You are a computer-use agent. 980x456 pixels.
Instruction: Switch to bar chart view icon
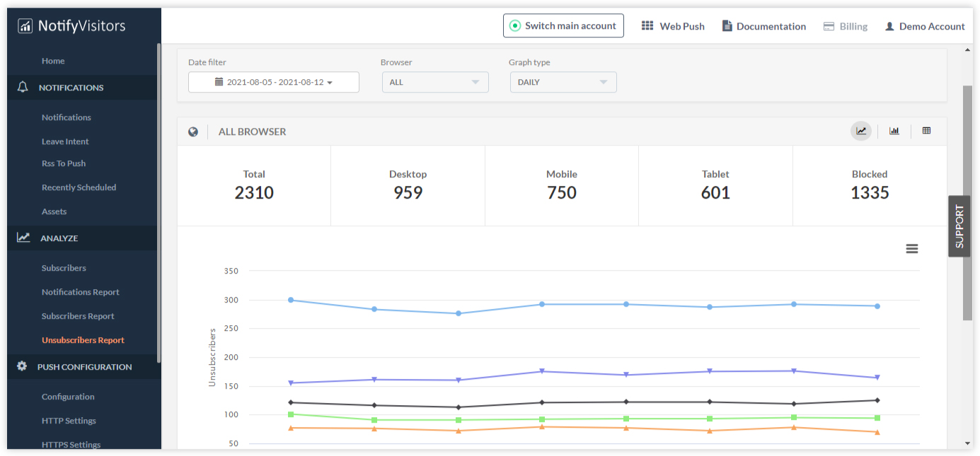point(894,131)
